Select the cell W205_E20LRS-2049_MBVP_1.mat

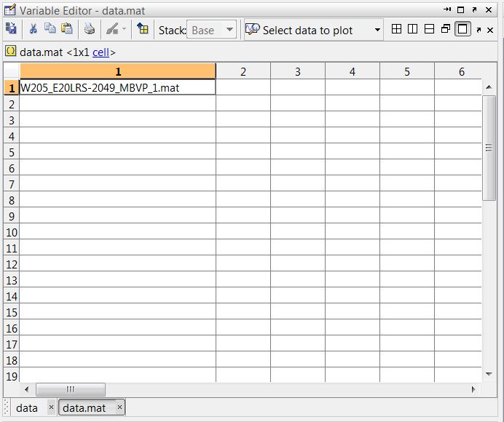[x=118, y=87]
